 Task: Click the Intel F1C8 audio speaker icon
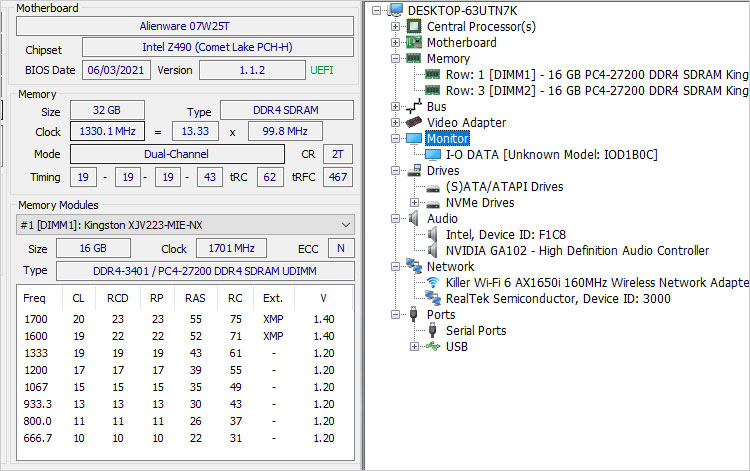(x=432, y=234)
